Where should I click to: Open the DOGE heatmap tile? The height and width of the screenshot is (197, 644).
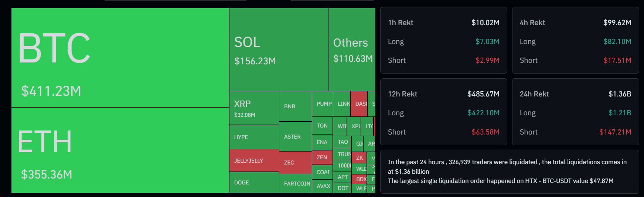(254, 183)
